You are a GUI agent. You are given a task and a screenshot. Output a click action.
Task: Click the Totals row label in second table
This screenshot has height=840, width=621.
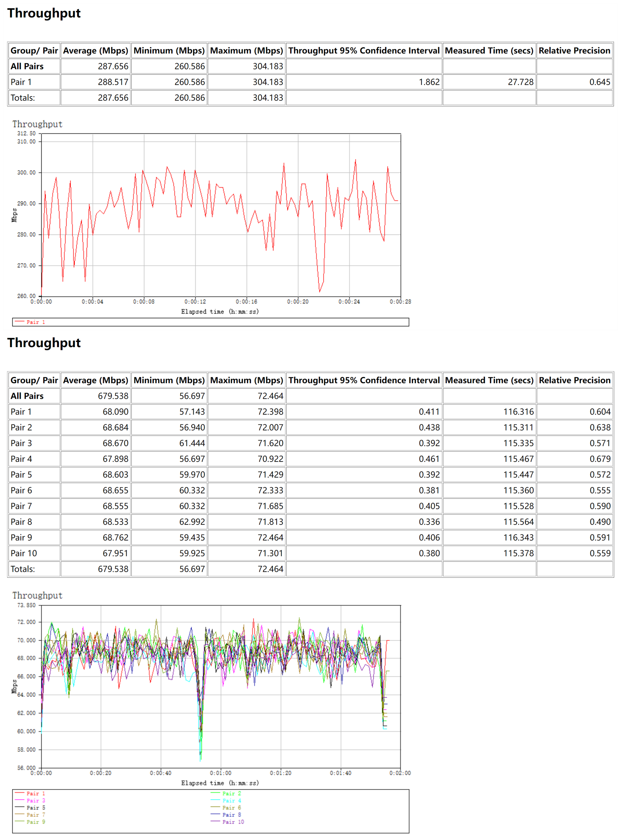22,569
